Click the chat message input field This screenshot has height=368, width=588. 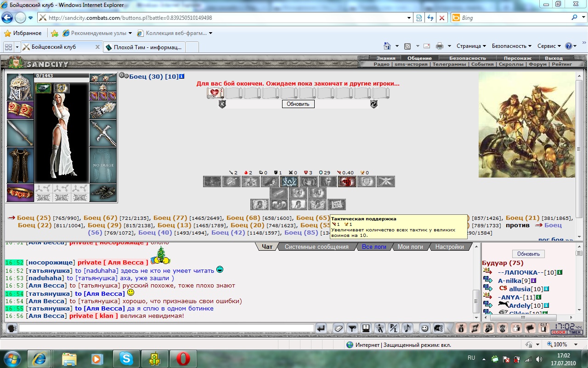166,328
